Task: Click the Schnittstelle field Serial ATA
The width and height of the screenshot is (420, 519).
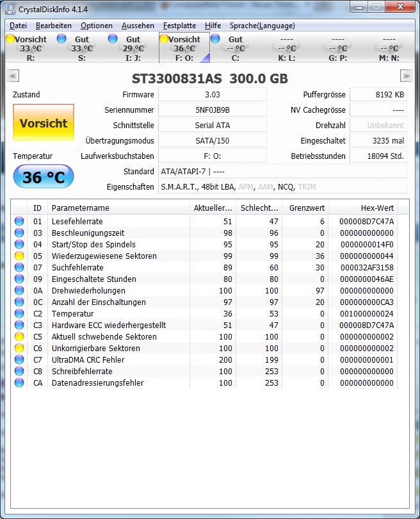Action: click(x=213, y=126)
